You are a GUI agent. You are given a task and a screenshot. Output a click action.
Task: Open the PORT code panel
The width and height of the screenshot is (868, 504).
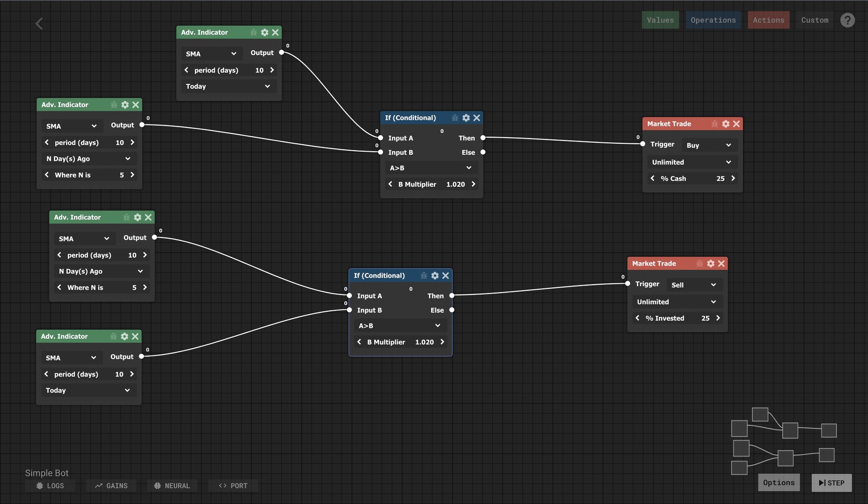pos(232,485)
